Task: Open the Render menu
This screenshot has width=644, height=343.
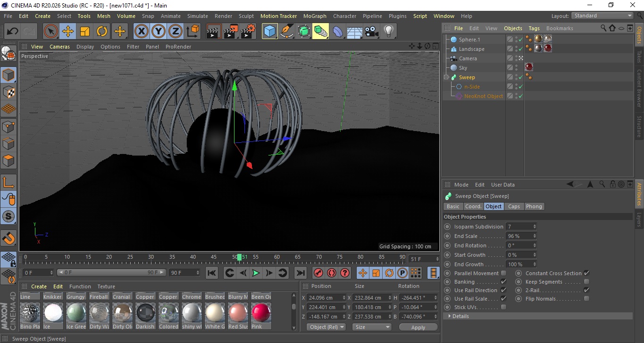Action: coord(223,16)
